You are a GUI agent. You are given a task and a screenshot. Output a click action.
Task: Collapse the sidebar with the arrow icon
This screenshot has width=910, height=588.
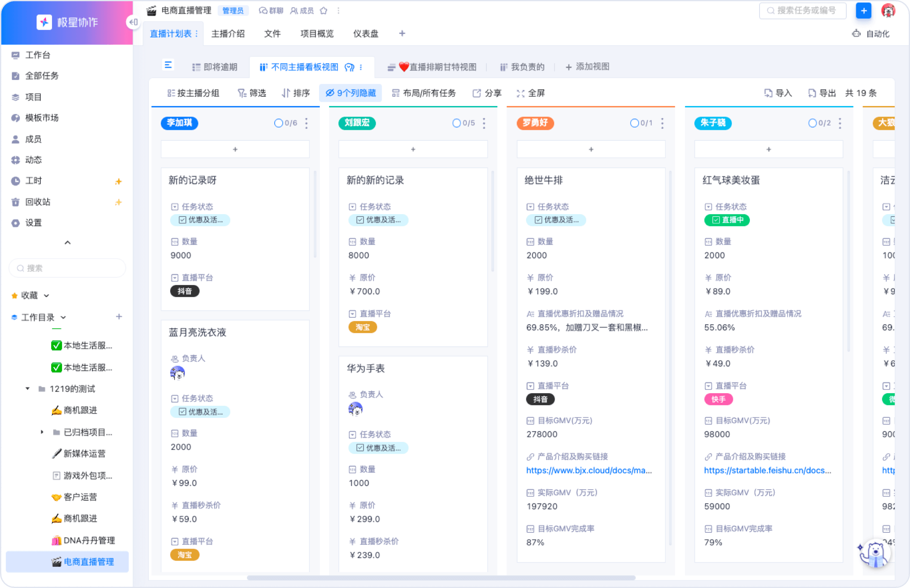[x=133, y=22]
